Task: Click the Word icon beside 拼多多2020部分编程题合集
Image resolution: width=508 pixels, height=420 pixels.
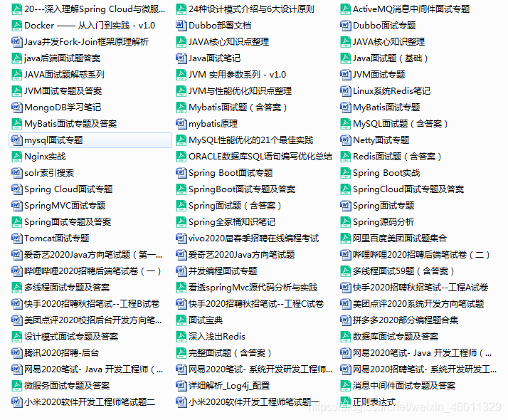Action: tap(345, 320)
